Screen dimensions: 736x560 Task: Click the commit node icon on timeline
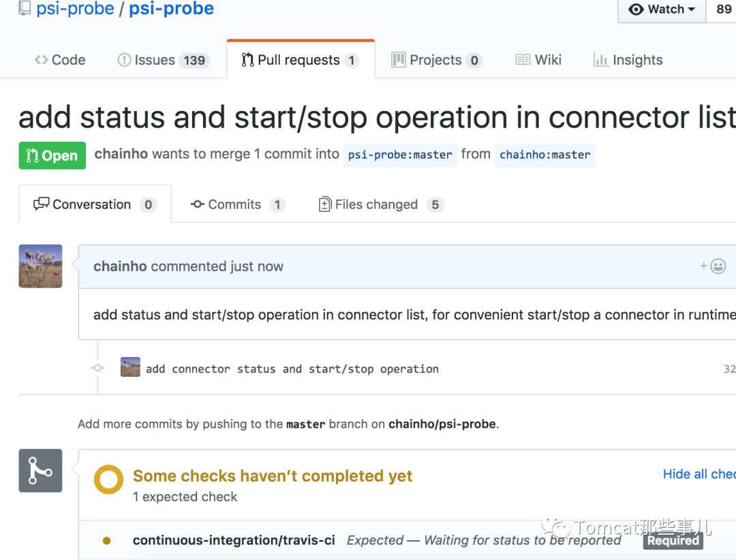coord(97,368)
